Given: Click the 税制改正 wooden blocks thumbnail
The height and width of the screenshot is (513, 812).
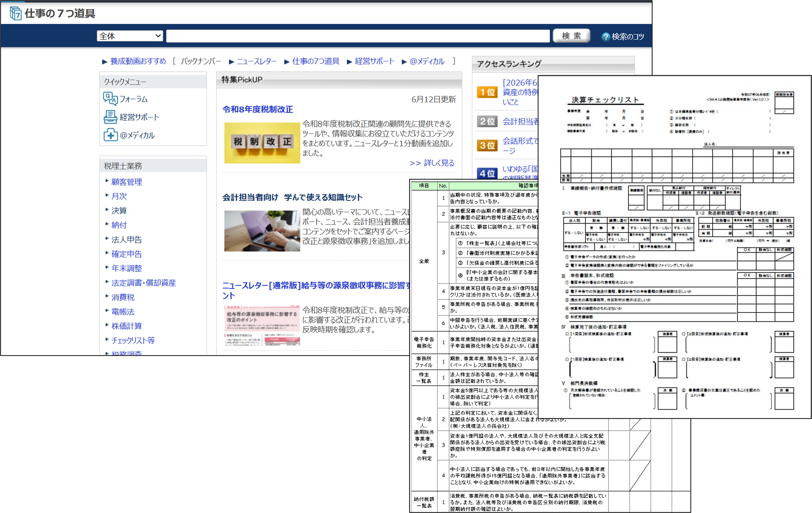Looking at the screenshot, I should click(262, 143).
